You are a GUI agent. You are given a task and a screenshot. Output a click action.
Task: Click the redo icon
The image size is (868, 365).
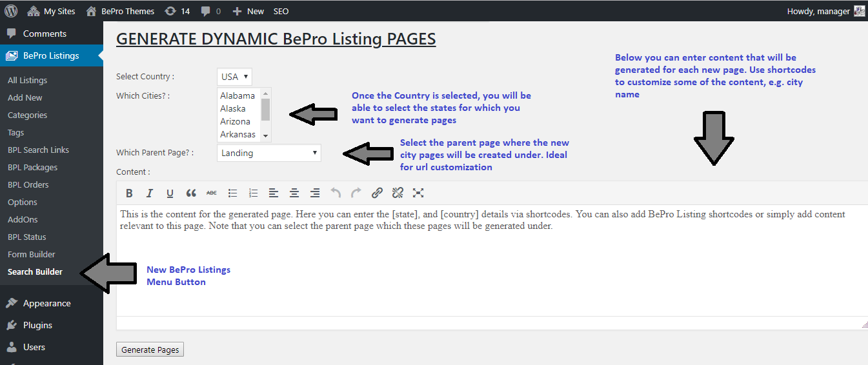click(356, 193)
